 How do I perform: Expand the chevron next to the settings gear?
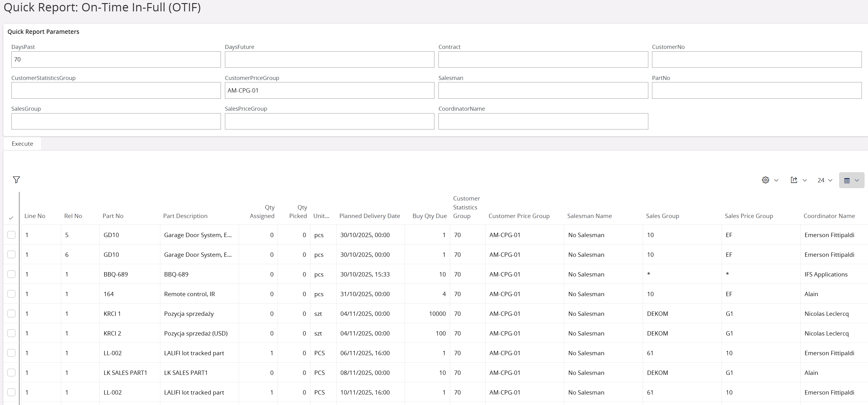(776, 180)
